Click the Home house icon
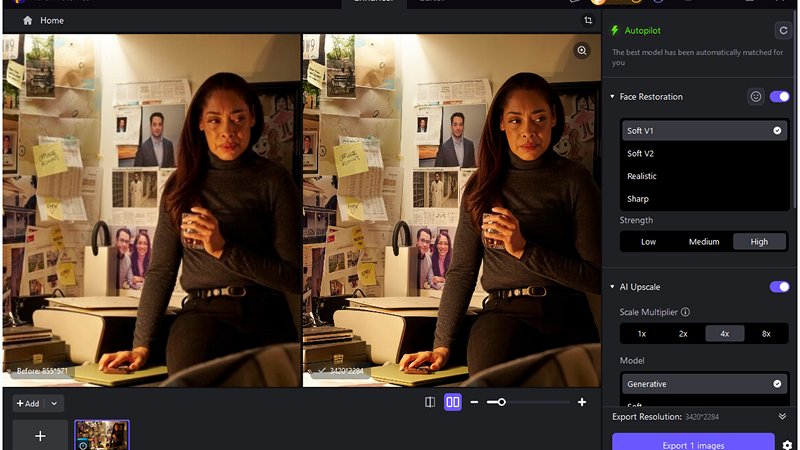This screenshot has height=450, width=800. 28,20
